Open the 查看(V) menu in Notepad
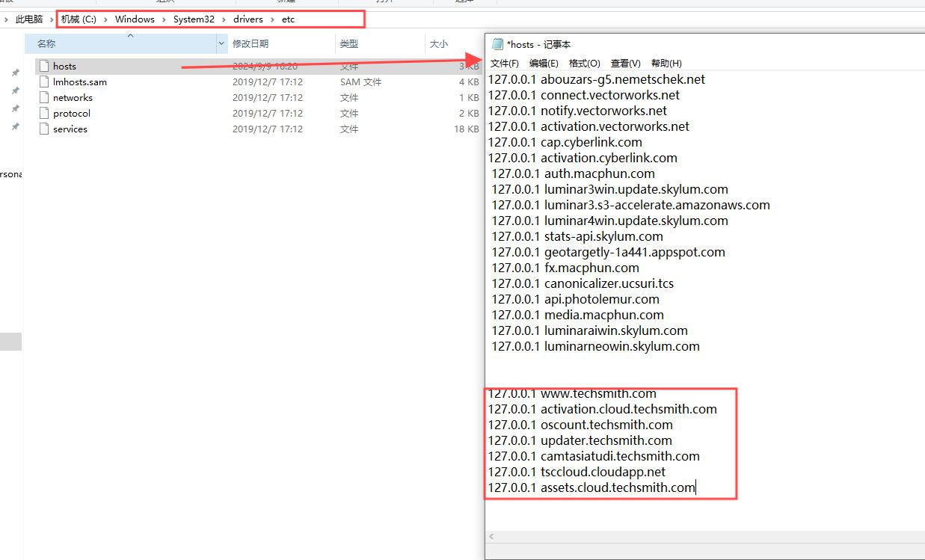Viewport: 925px width, 560px height. [625, 64]
